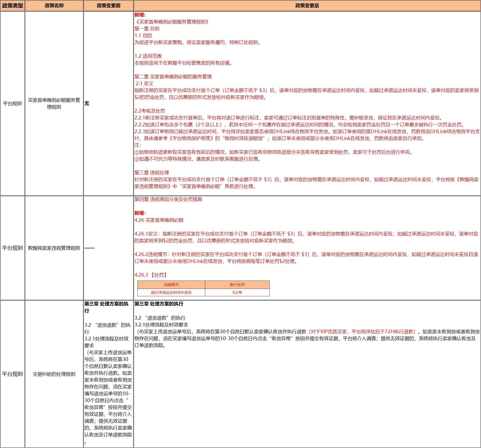The width and height of the screenshot is (481, 448).
Task: Click the 敦煌网卖家违规管理规则 policy name cell
Action: pyautogui.click(x=54, y=248)
